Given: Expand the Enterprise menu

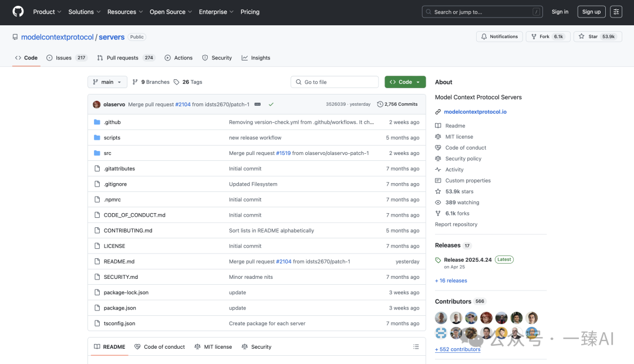Looking at the screenshot, I should [216, 12].
